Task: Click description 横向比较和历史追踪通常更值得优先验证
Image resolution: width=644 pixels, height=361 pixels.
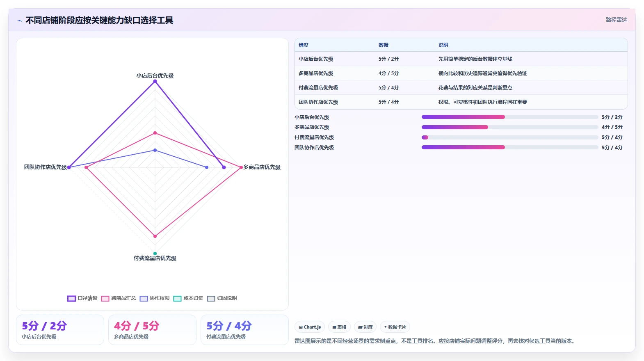Action: (483, 73)
